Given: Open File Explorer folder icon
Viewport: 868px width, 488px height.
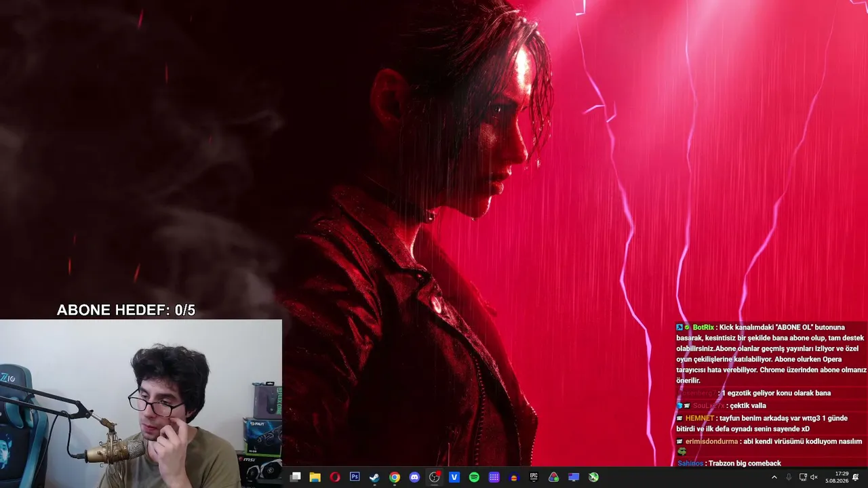Looking at the screenshot, I should coord(315,477).
